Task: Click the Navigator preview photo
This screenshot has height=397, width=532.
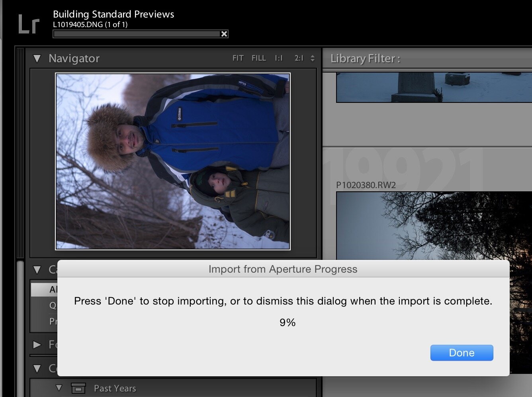Action: click(173, 161)
